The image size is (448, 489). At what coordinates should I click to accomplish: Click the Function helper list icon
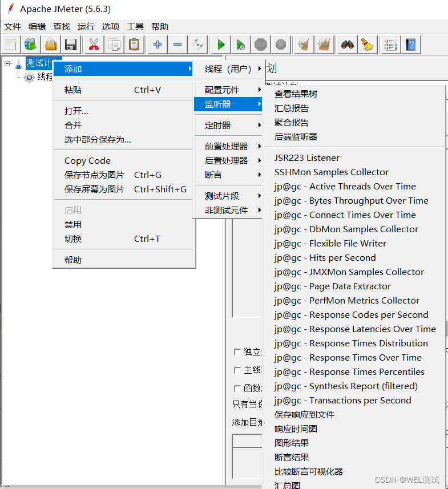[390, 45]
